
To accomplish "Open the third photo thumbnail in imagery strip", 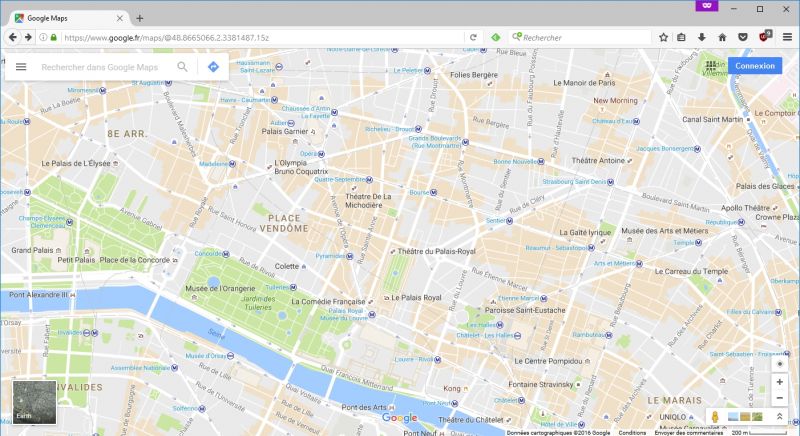I will coord(758,417).
